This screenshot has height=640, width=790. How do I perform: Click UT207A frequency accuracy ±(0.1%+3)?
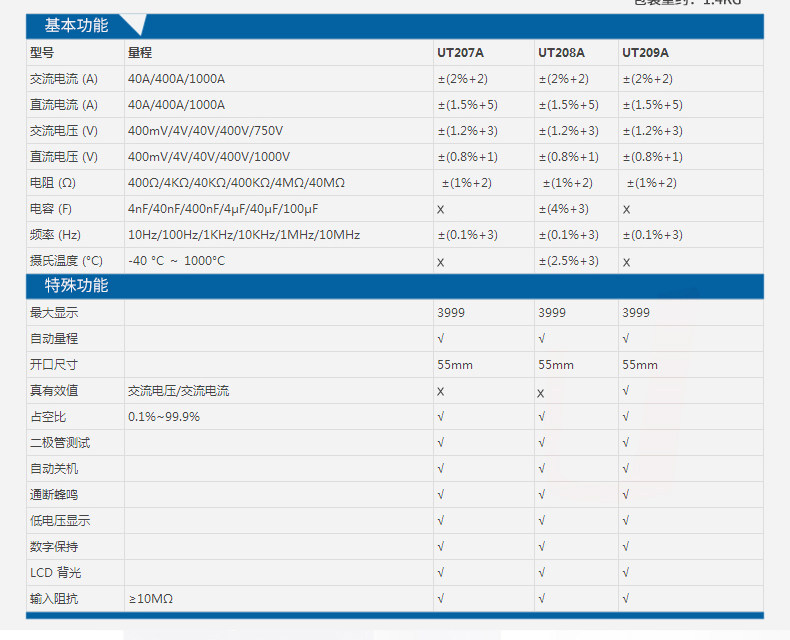pos(468,235)
